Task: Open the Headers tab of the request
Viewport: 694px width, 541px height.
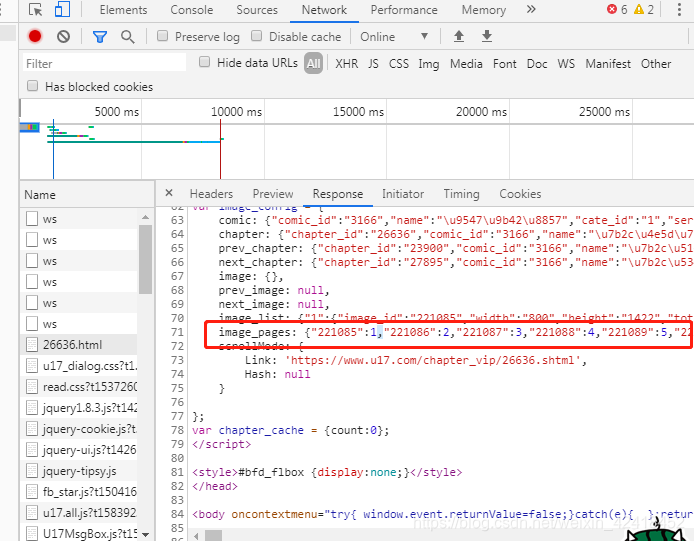Action: 211,194
